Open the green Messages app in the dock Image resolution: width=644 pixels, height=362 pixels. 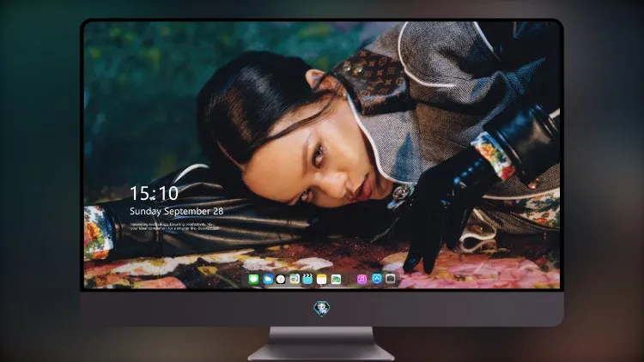(253, 279)
